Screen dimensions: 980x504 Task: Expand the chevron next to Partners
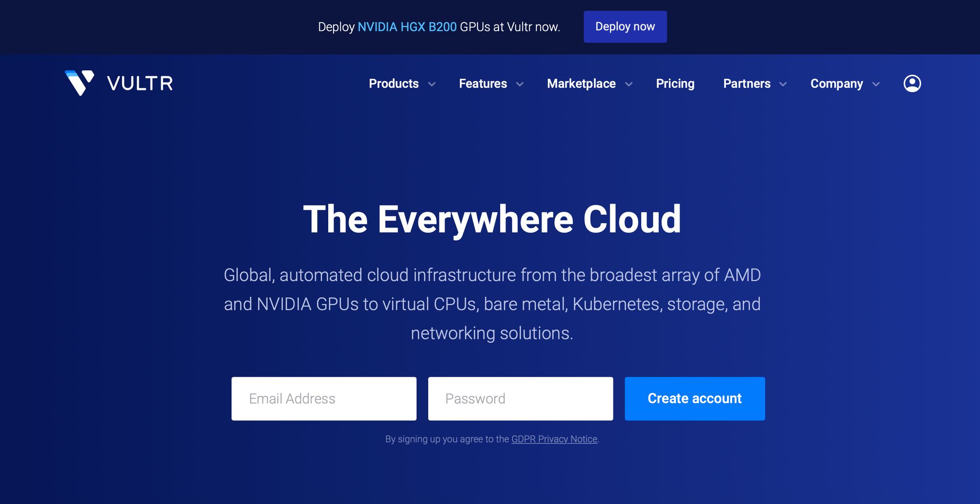[x=783, y=85]
